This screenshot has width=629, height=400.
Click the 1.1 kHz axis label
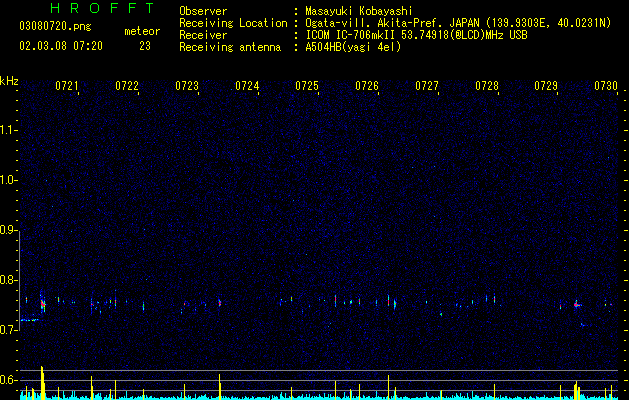coord(9,130)
